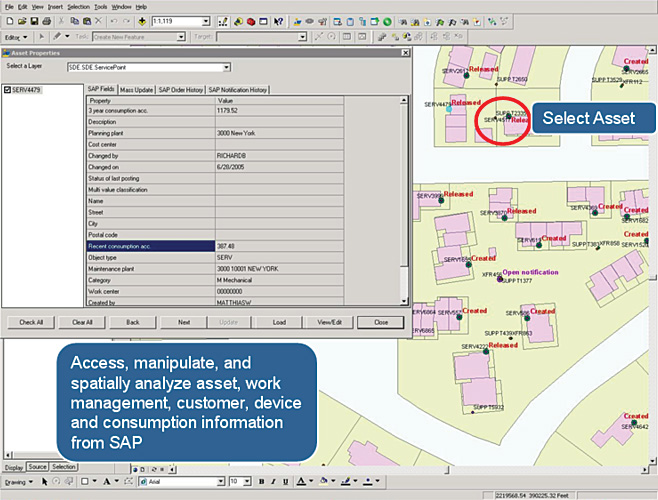Screen dimensions: 658x500
Task: Toggle the SERV4479 checkbox
Action: [x=8, y=91]
